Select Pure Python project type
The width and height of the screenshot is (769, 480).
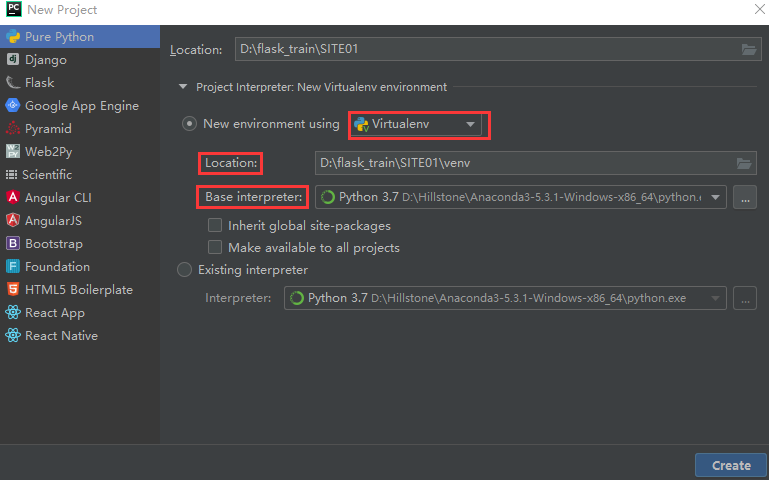(80, 37)
